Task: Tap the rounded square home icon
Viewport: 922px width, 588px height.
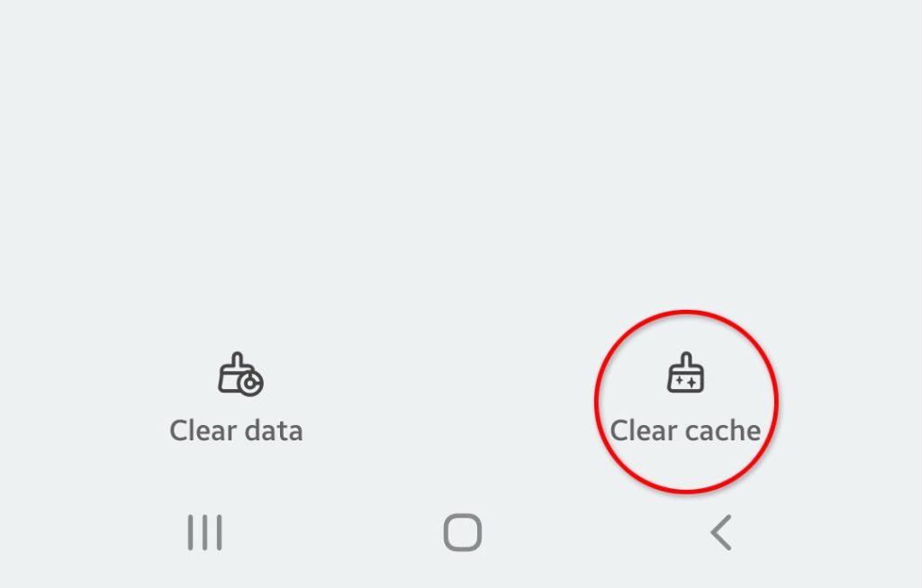Action: pos(463,533)
